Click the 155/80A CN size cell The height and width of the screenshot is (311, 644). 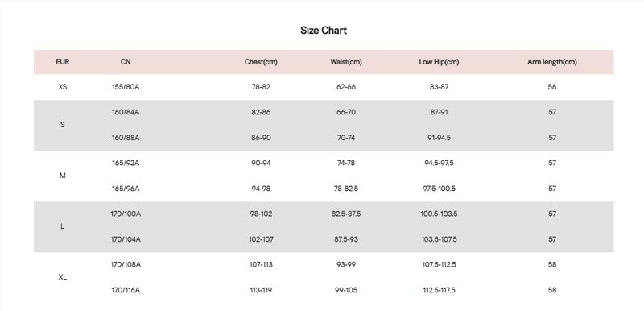(126, 87)
